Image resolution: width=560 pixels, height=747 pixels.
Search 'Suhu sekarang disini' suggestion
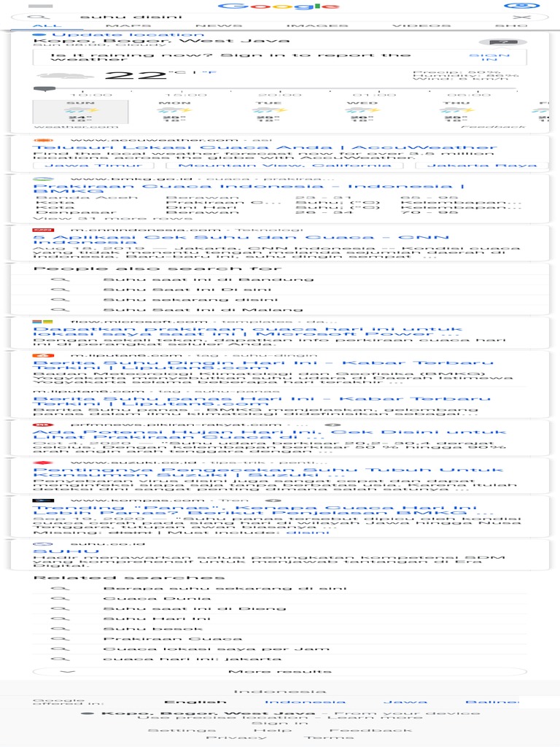[x=280, y=300]
